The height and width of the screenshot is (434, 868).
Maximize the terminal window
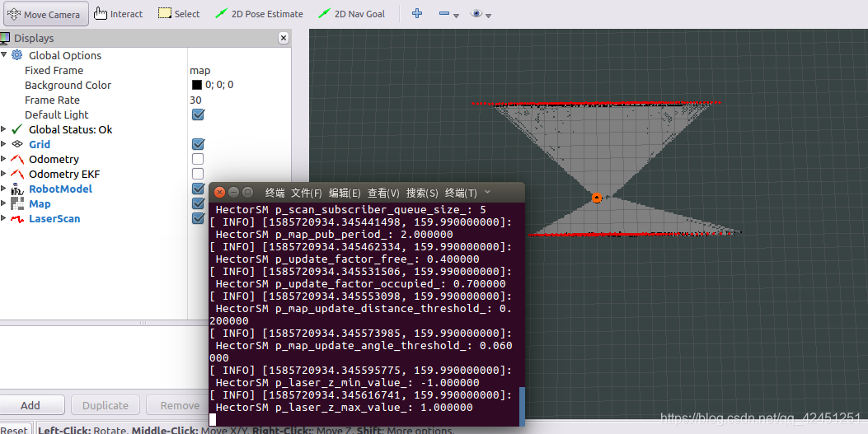click(x=248, y=192)
